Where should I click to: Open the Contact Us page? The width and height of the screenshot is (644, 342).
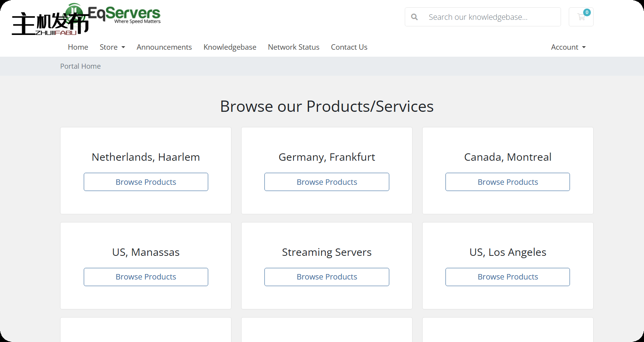[349, 47]
